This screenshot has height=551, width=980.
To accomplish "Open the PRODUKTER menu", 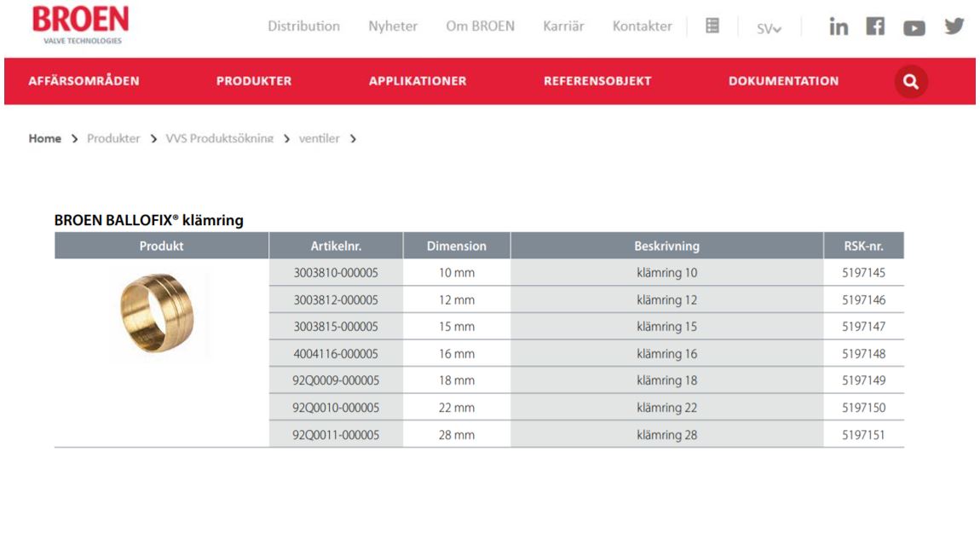I will tap(253, 81).
